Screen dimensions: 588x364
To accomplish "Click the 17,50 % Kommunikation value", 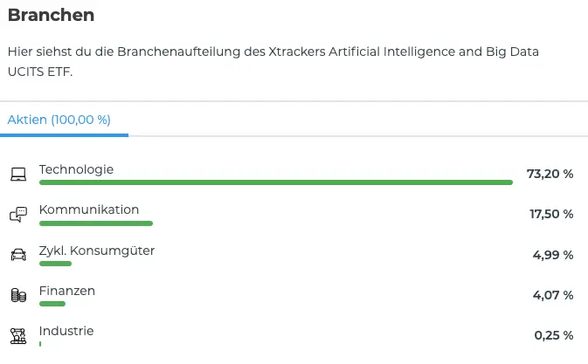I will 551,214.
